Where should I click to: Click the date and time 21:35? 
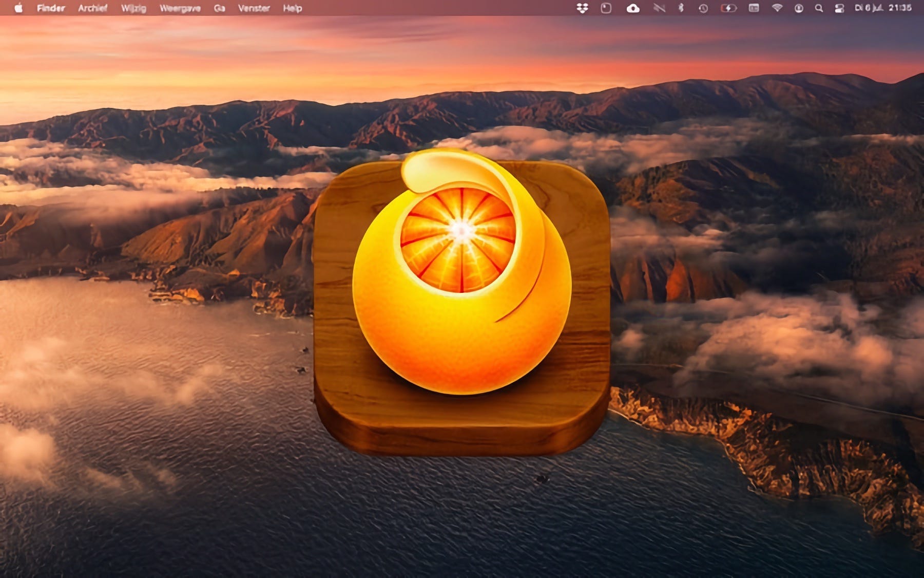click(x=883, y=8)
